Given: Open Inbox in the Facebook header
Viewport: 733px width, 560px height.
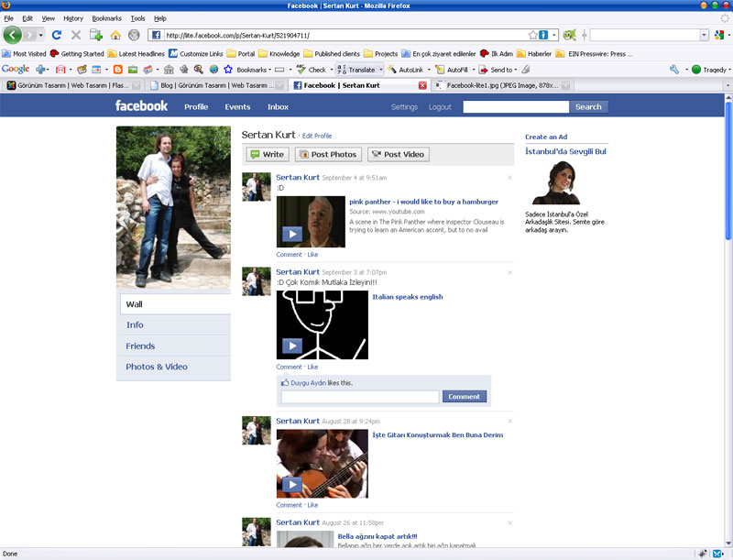Looking at the screenshot, I should (278, 107).
